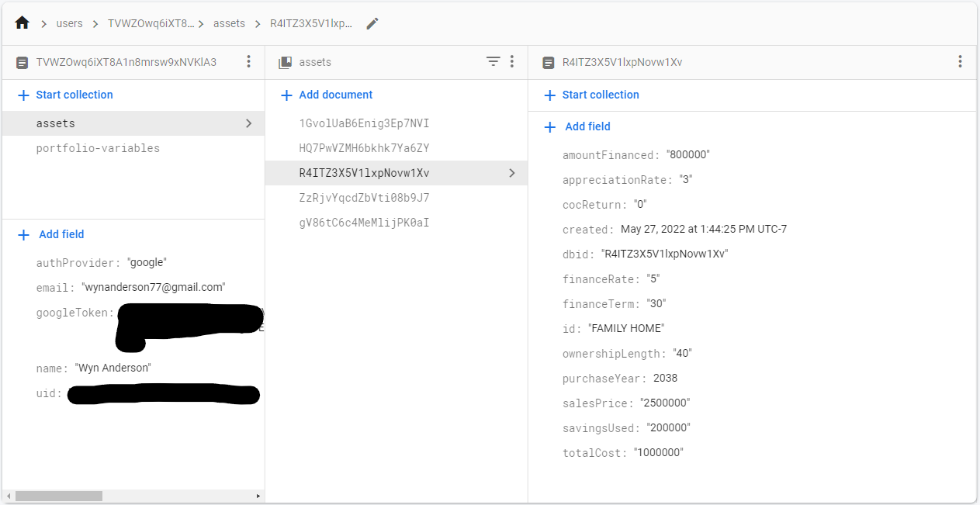Click the dbid field
The height and width of the screenshot is (505, 980).
point(645,254)
